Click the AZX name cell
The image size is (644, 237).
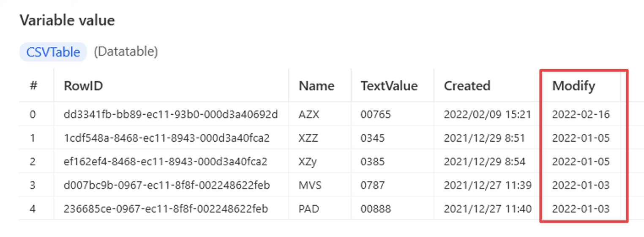pyautogui.click(x=310, y=114)
